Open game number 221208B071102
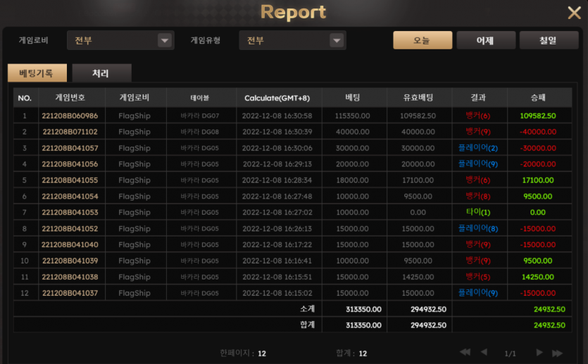This screenshot has width=588, height=364. click(x=70, y=132)
